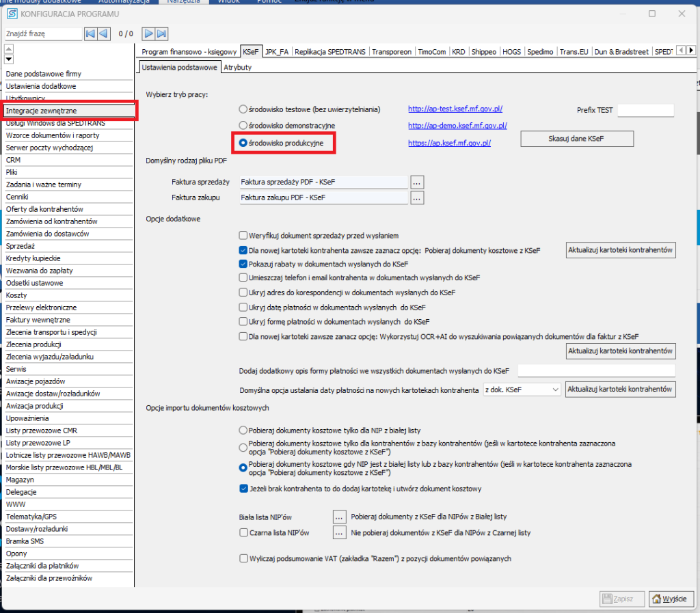The image size is (700, 613).
Task: Open Replikacja SPEDTRANS tab
Action: coord(330,52)
